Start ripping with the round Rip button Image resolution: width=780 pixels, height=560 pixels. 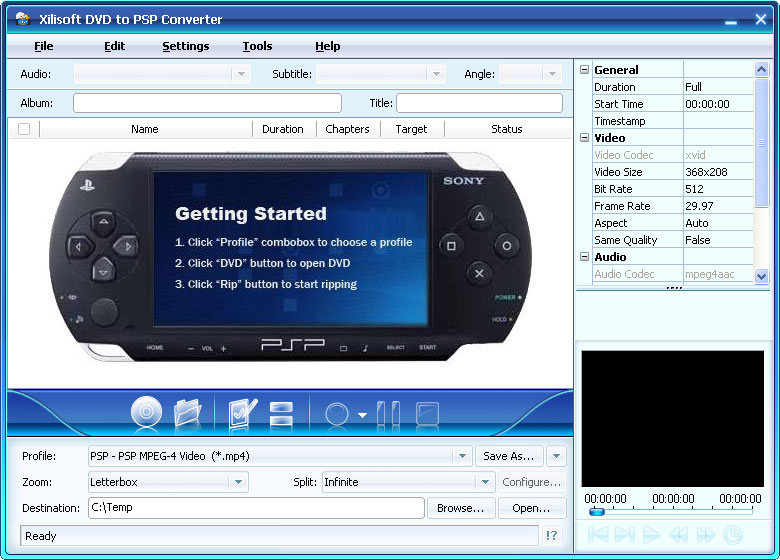337,414
